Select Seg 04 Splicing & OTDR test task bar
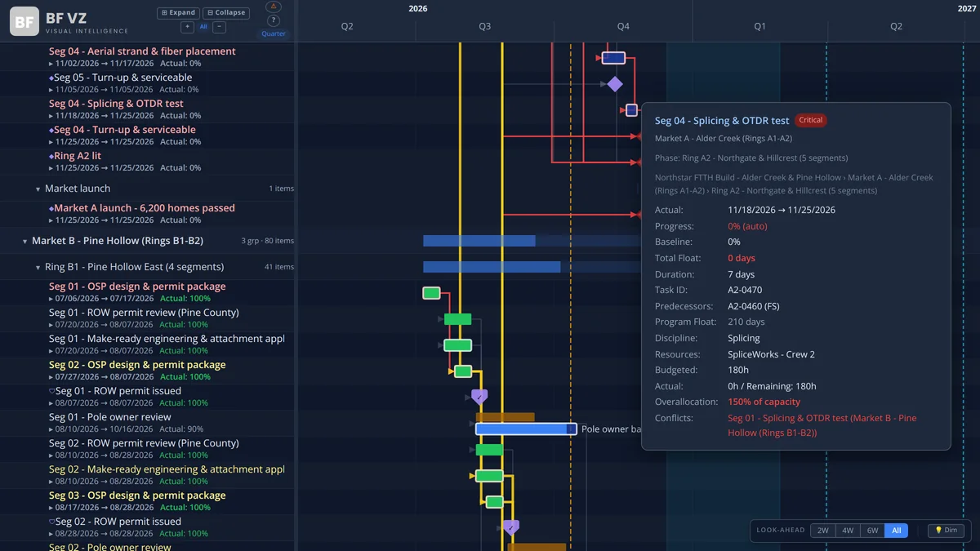 point(631,110)
